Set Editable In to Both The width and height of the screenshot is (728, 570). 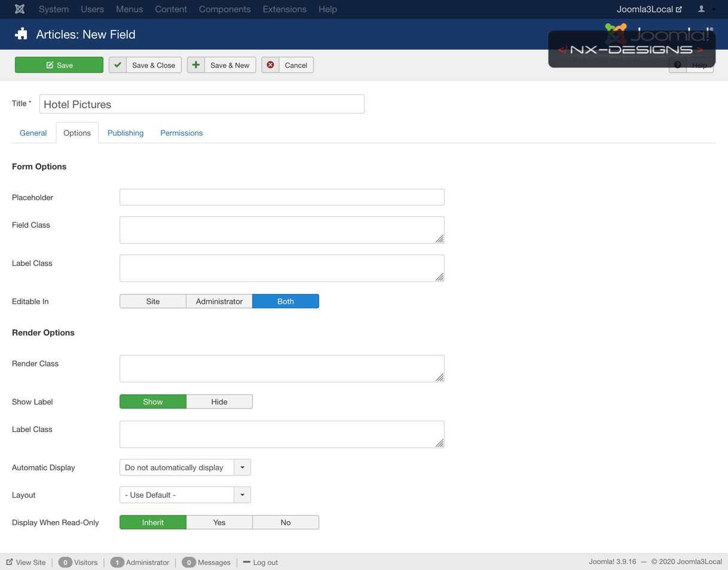(x=286, y=301)
